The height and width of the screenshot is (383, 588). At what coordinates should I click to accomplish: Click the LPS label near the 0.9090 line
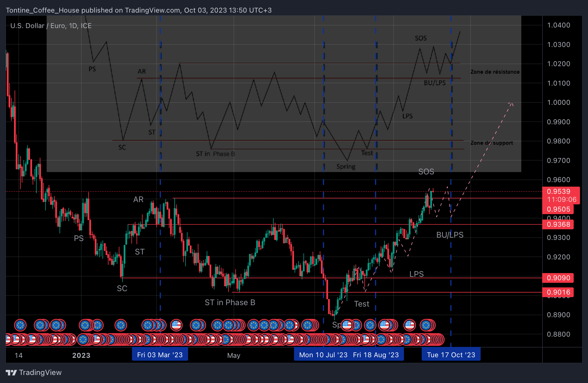(417, 274)
